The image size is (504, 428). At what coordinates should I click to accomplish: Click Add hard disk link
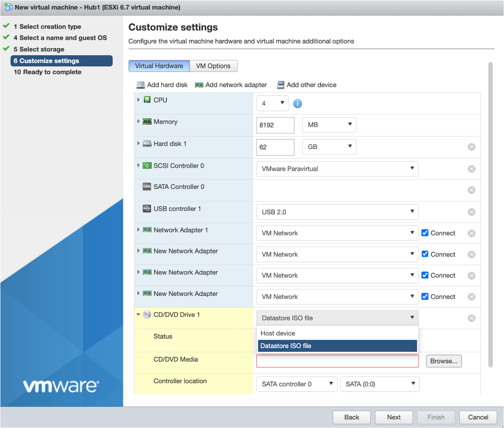point(167,85)
